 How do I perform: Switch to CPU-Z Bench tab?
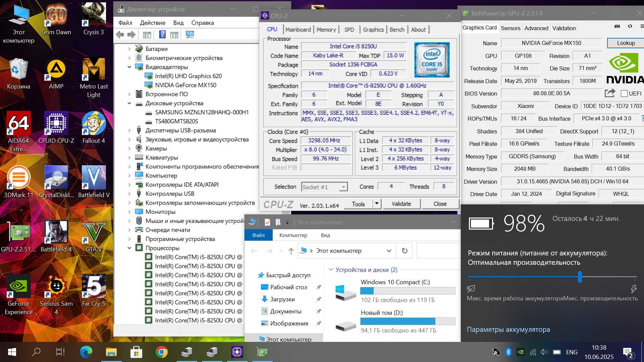(x=397, y=29)
